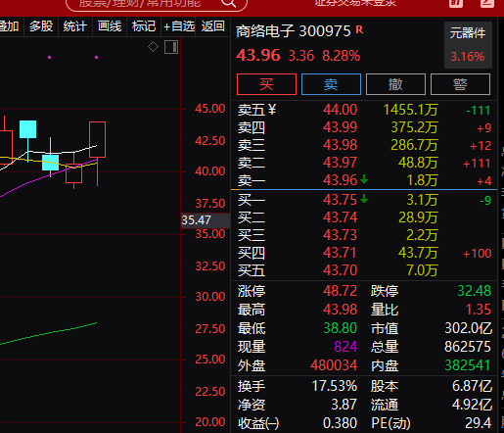The image size is (504, 433).
Task: Click the 换手 value 17.53%
Action: (335, 386)
